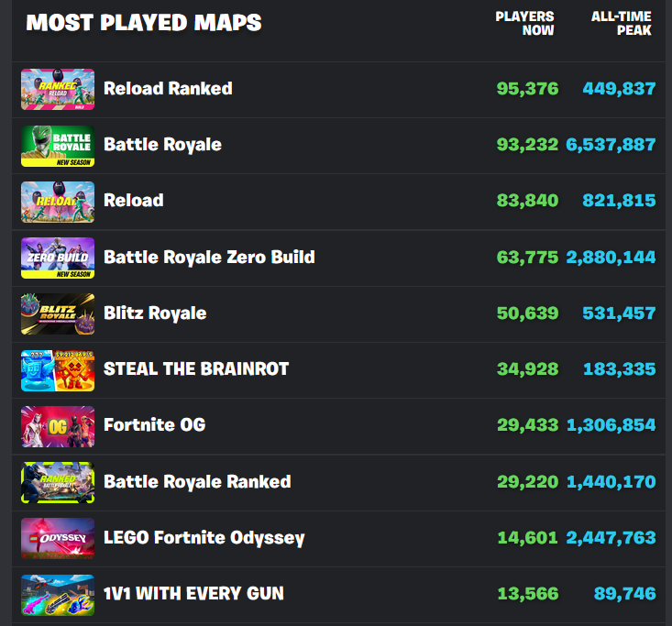Click the all-time peak value 449,837
The height and width of the screenshot is (626, 672).
click(x=620, y=89)
